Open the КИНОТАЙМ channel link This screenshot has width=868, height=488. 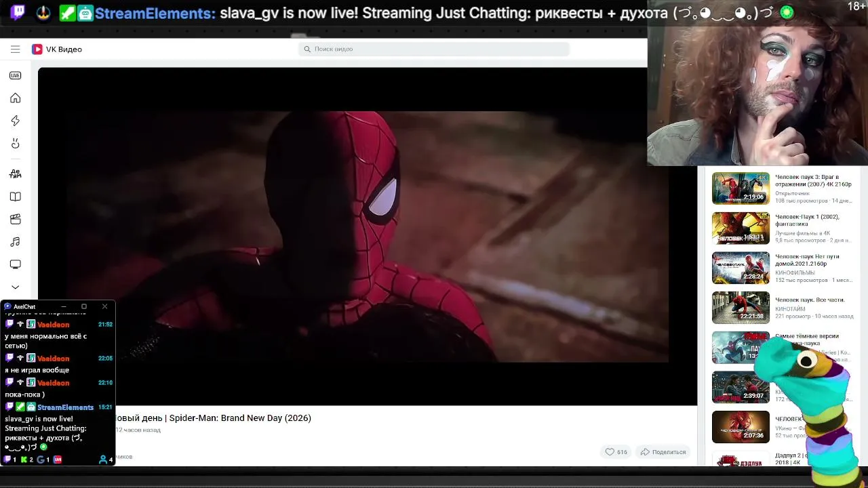pyautogui.click(x=790, y=309)
